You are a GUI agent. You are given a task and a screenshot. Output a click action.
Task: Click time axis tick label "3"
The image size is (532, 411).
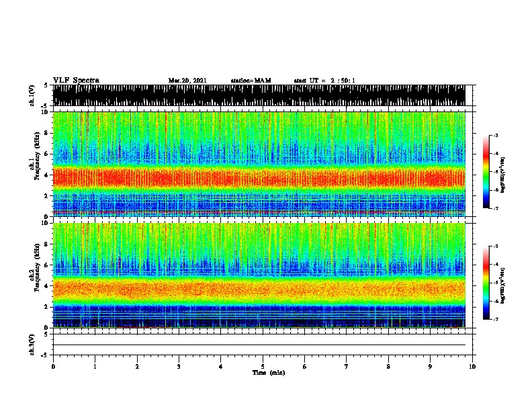click(179, 367)
